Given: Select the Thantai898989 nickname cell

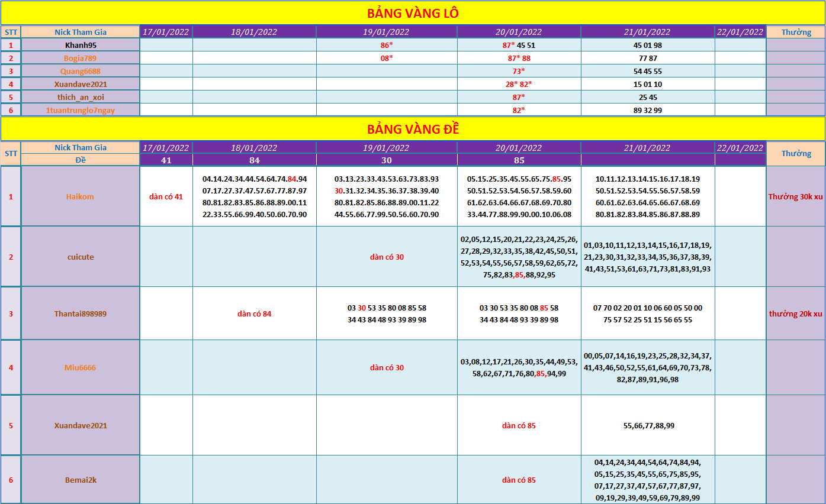Looking at the screenshot, I should pyautogui.click(x=81, y=314).
